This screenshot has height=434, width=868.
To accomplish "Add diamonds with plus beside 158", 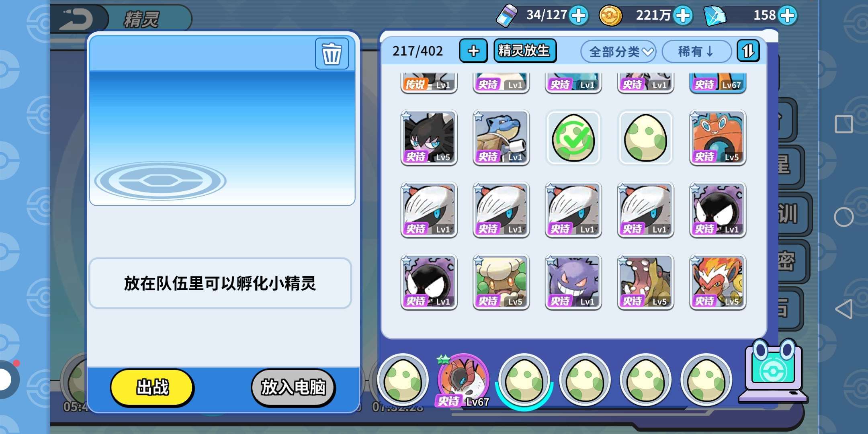I will [787, 16].
